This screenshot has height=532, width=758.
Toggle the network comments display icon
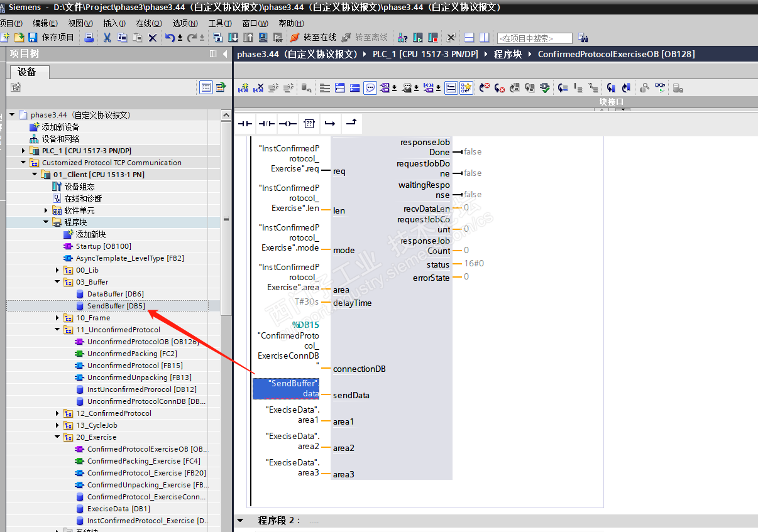tap(370, 88)
